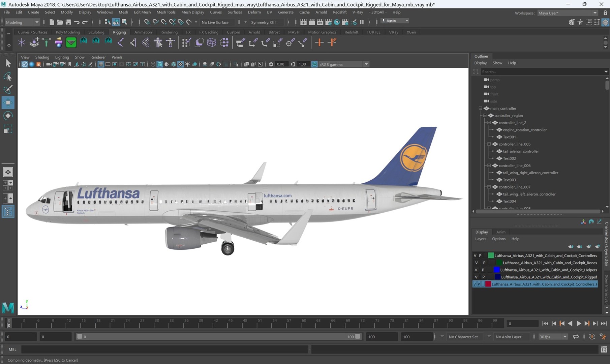This screenshot has width=610, height=364.
Task: Click the Create Lattice shelf icon
Action: pyautogui.click(x=211, y=42)
